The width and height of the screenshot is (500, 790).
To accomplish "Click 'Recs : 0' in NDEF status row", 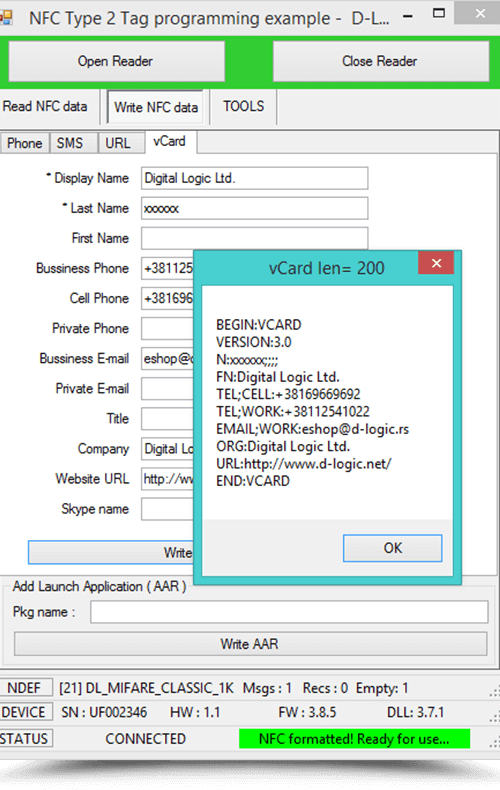I will [325, 688].
